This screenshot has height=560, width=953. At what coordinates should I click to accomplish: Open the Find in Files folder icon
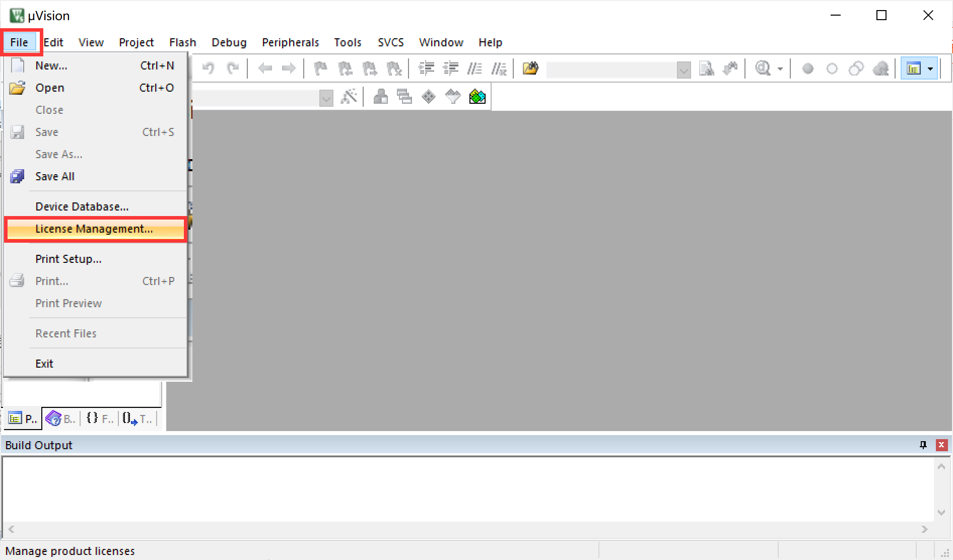[530, 68]
